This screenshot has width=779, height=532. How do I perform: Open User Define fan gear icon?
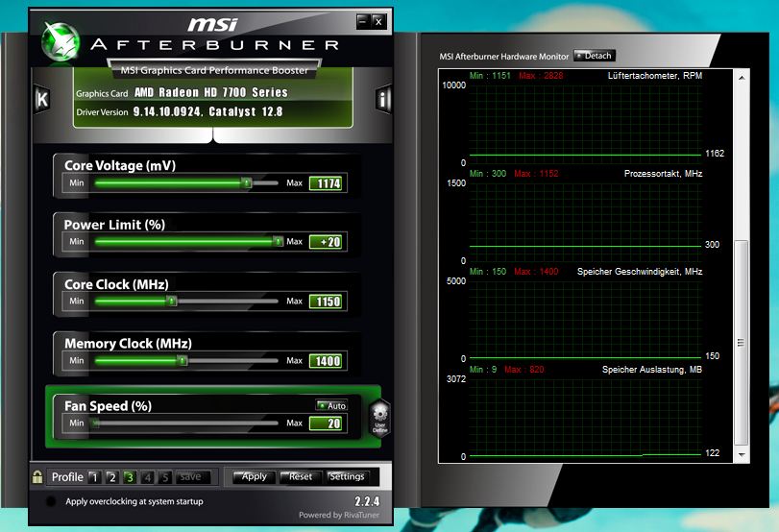pos(380,419)
